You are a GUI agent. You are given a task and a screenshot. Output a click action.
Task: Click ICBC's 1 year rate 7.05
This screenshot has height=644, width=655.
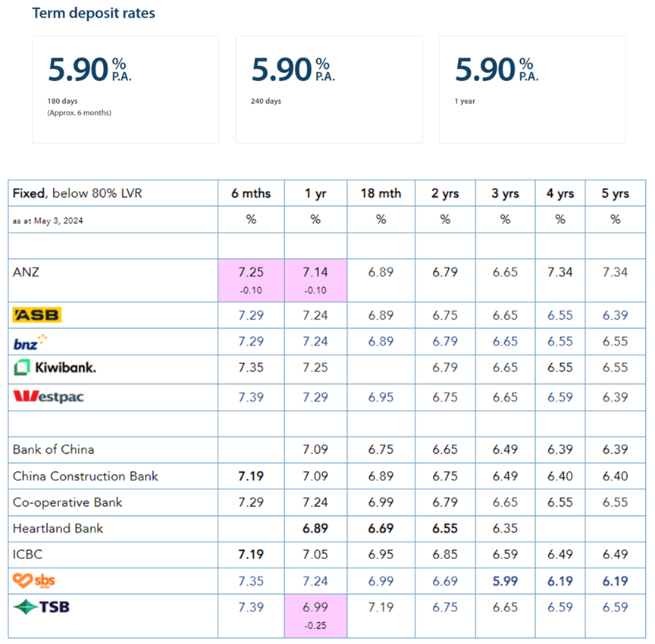pos(315,555)
